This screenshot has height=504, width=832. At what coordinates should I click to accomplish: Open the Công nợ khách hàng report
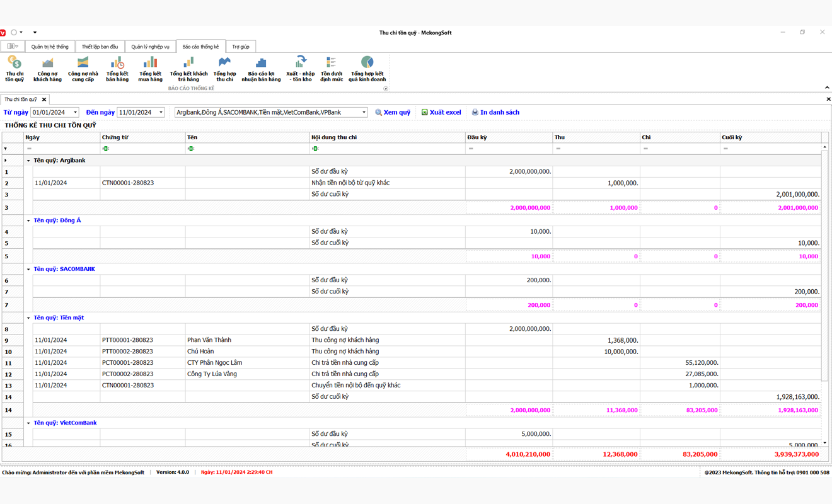(47, 68)
